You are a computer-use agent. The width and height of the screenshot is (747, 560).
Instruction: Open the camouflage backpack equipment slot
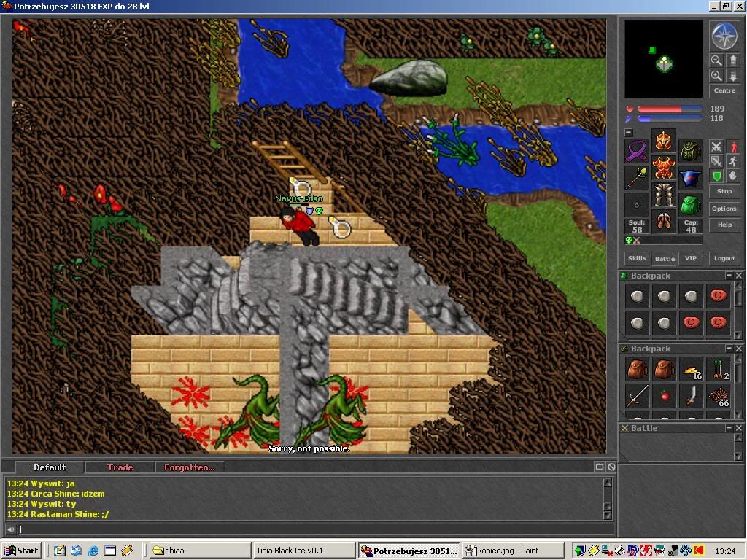coord(691,152)
